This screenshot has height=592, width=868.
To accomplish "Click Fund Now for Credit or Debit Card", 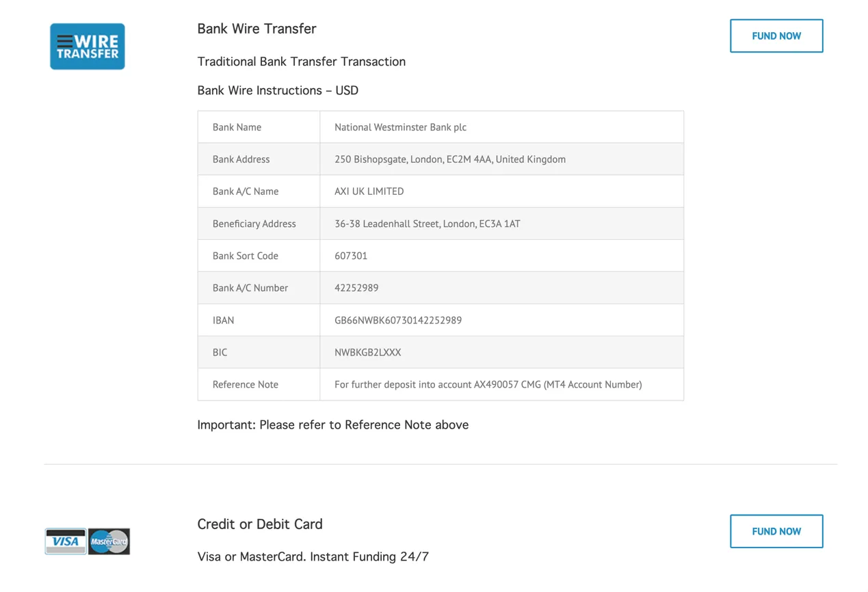I will [x=776, y=531].
